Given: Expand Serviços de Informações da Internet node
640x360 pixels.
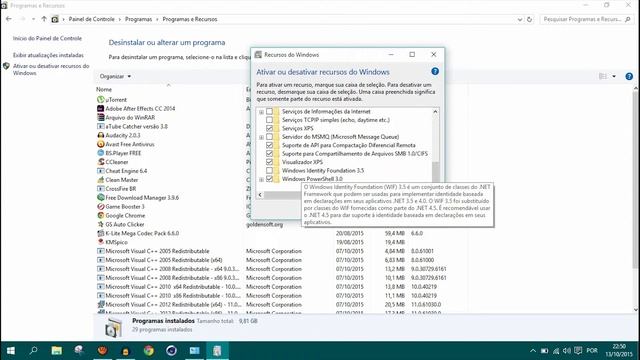Looking at the screenshot, I should (261, 112).
